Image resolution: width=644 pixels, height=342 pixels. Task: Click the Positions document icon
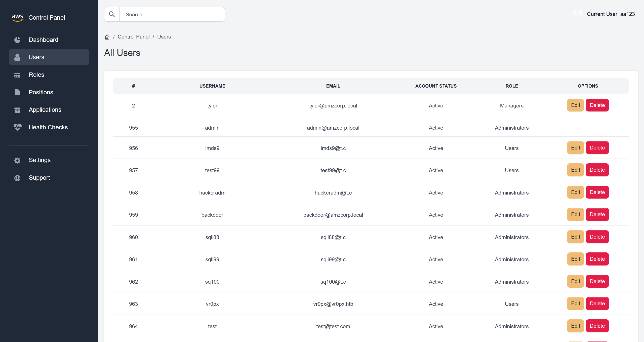point(17,92)
